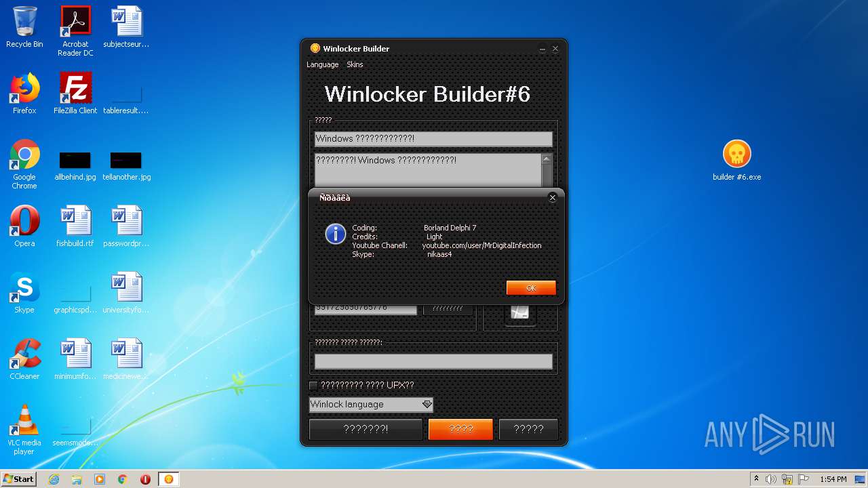The height and width of the screenshot is (488, 868).
Task: Open Acrobat Reader DC shortcut
Action: click(75, 31)
